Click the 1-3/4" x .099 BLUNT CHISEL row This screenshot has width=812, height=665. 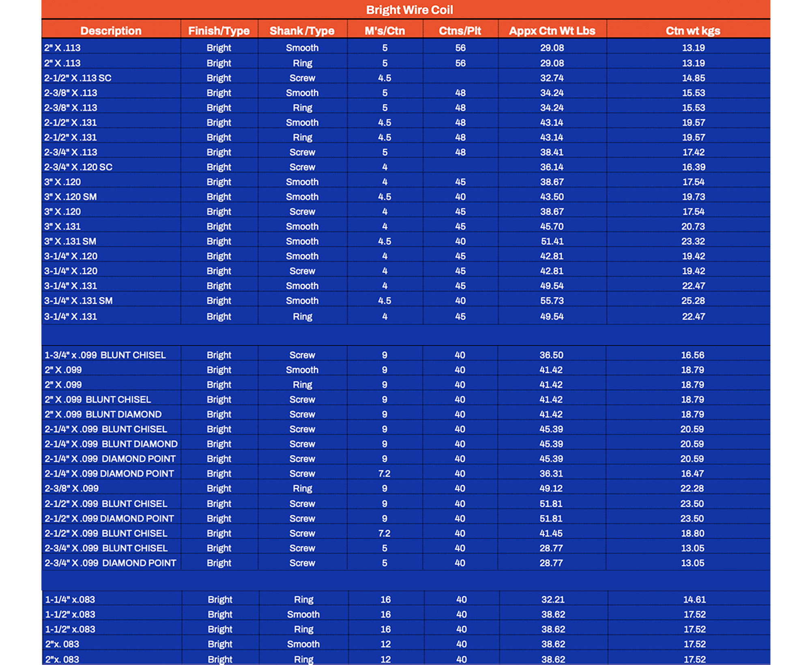click(105, 355)
